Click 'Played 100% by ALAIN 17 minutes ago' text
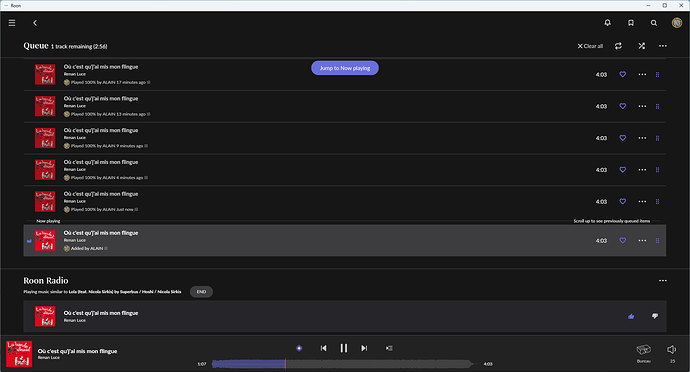Viewport: 690px width, 372px height. pyautogui.click(x=108, y=82)
